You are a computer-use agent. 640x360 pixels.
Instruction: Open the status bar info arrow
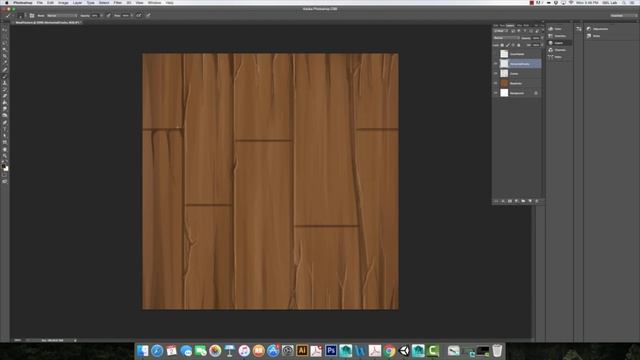pyautogui.click(x=75, y=340)
